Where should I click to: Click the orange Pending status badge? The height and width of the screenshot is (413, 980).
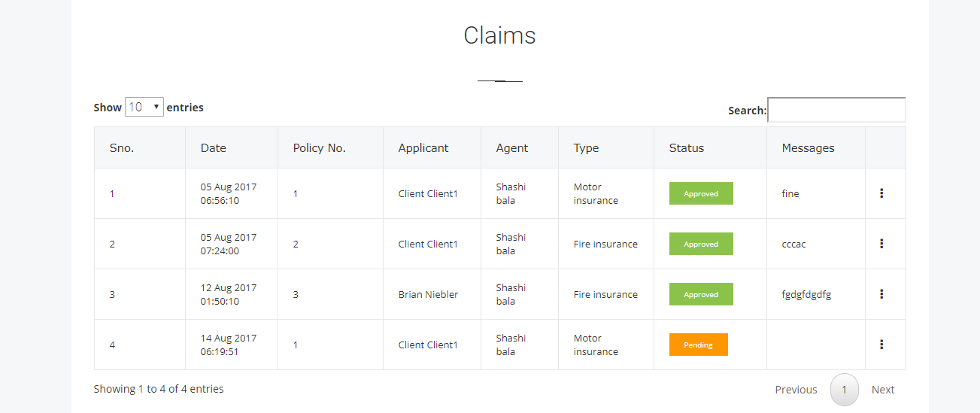(699, 345)
